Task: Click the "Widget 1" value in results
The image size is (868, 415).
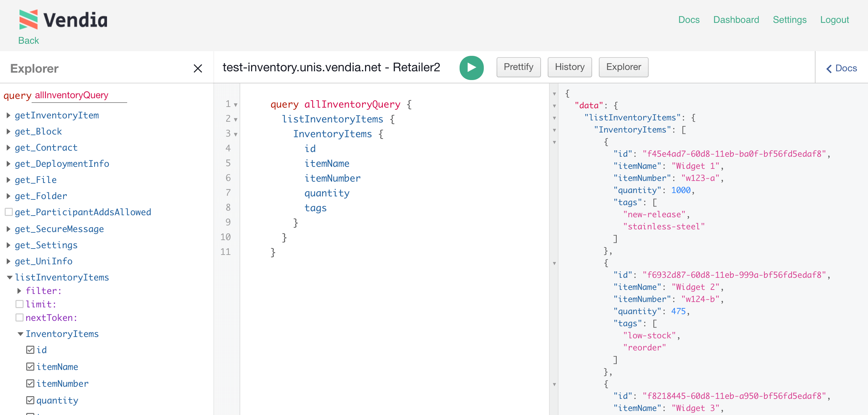Action: tap(695, 166)
